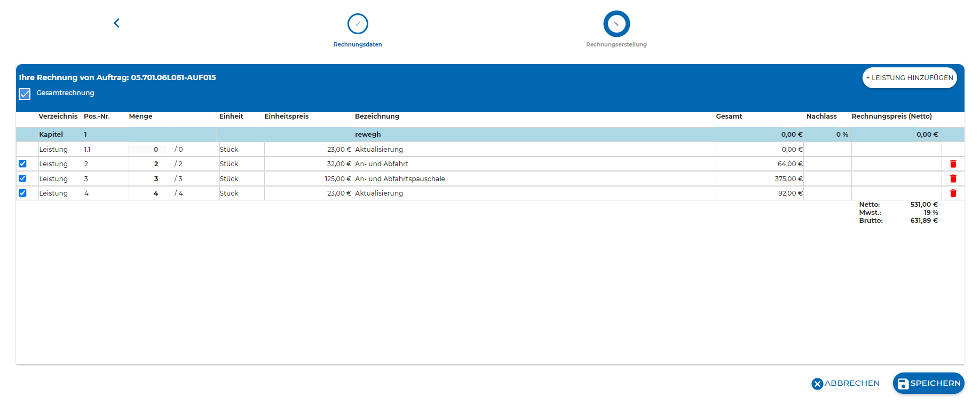Delete the An- und Abfahrt row
The image size is (980, 404).
click(x=953, y=164)
